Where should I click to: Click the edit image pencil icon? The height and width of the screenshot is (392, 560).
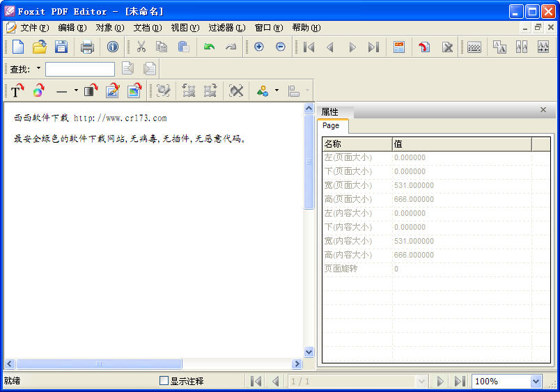(113, 91)
